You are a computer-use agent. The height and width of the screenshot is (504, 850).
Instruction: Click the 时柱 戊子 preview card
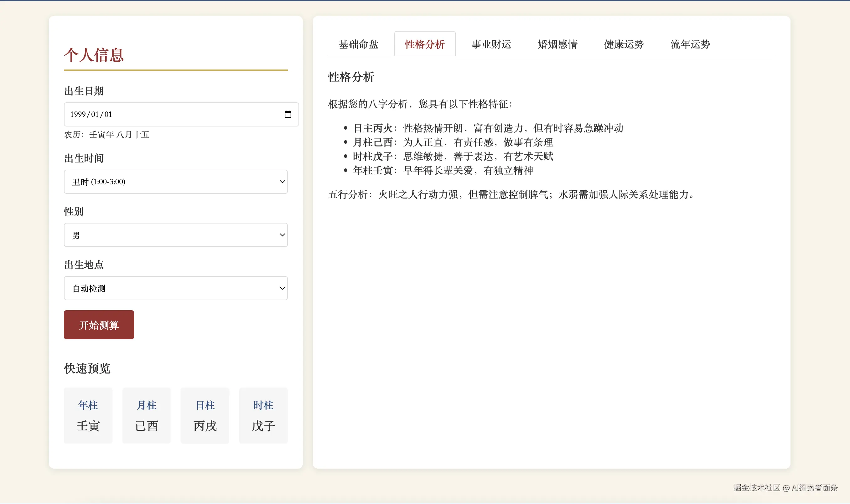coord(263,415)
